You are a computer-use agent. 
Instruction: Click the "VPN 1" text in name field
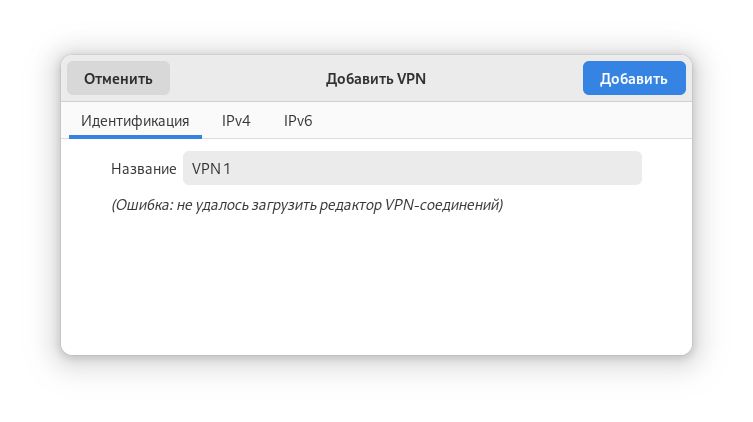coord(211,169)
